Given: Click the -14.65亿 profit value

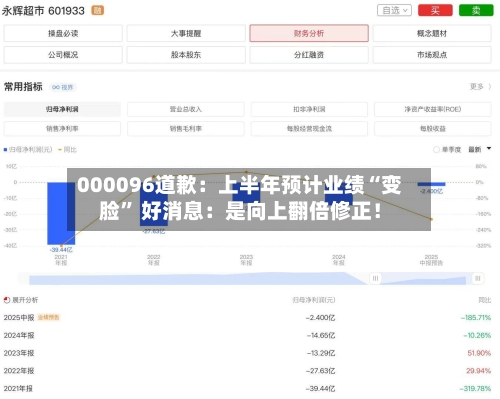Looking at the screenshot, I should [x=321, y=335].
